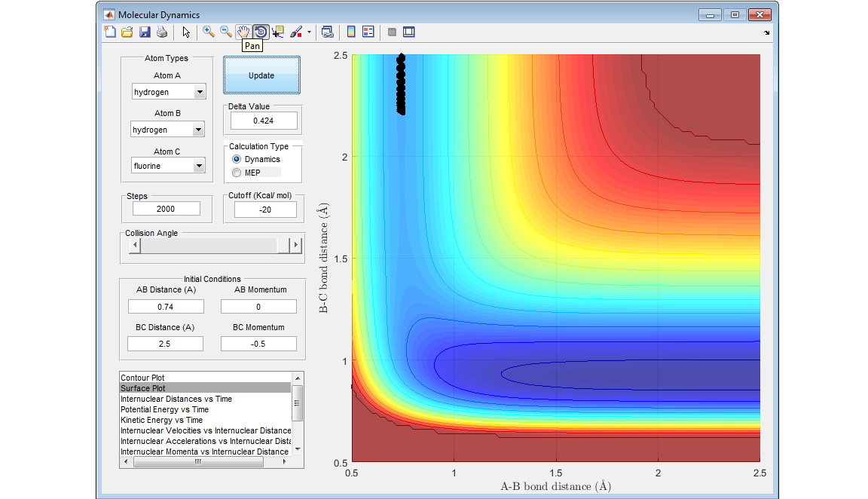This screenshot has height=499, width=868.
Task: Select the MEP calculation type
Action: 237,173
